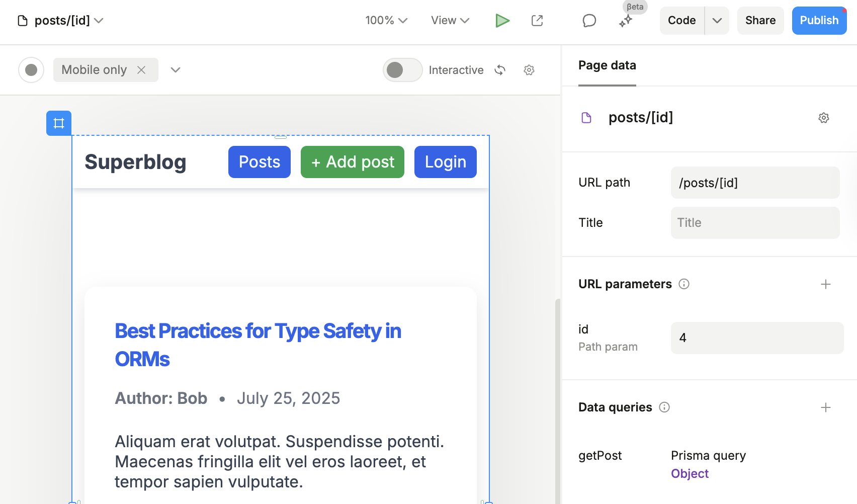This screenshot has height=504, width=857.
Task: Click the Posts nav button in canvas
Action: coord(260,162)
